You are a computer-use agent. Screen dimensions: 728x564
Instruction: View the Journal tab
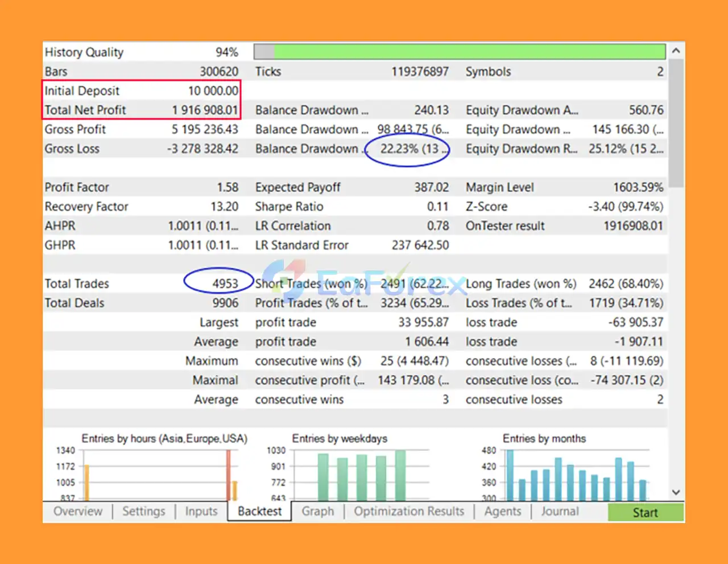click(560, 511)
